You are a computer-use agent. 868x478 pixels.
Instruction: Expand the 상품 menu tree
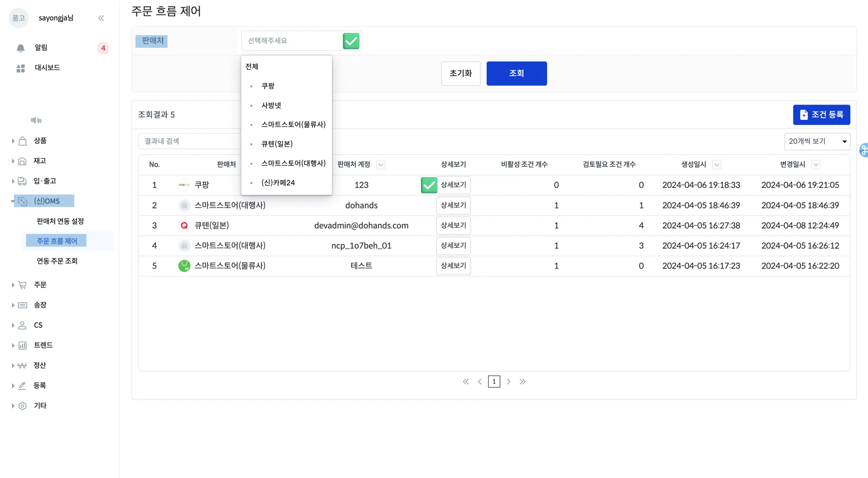click(13, 141)
